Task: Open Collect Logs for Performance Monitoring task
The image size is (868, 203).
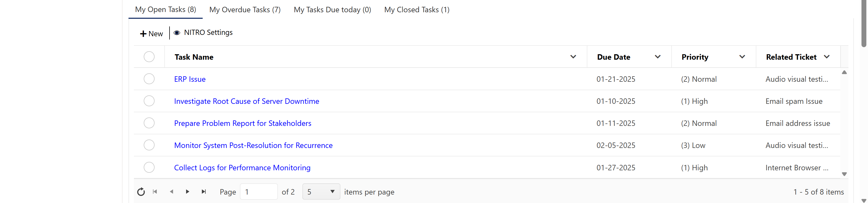Action: pyautogui.click(x=242, y=168)
